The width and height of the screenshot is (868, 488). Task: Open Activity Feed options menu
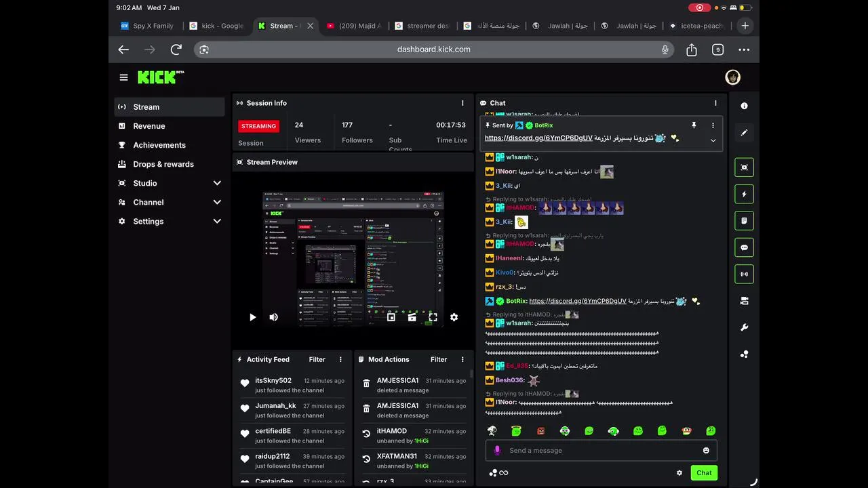tap(340, 359)
